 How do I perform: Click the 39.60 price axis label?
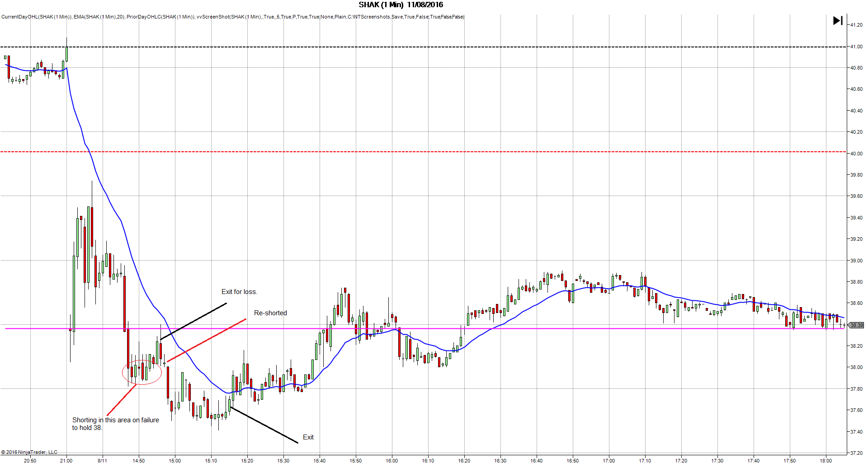coord(856,196)
